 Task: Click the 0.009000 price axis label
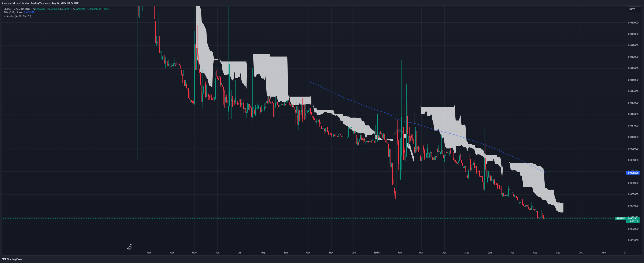(633, 149)
